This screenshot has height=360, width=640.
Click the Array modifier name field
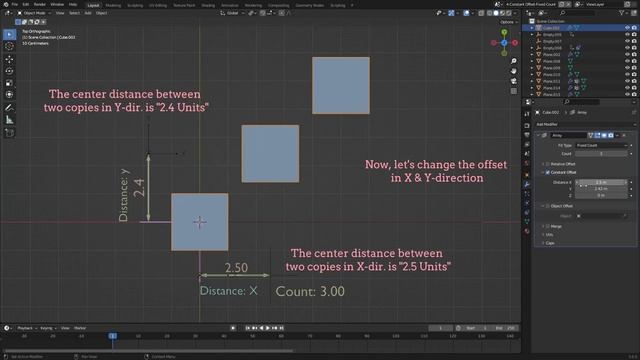tap(568, 135)
